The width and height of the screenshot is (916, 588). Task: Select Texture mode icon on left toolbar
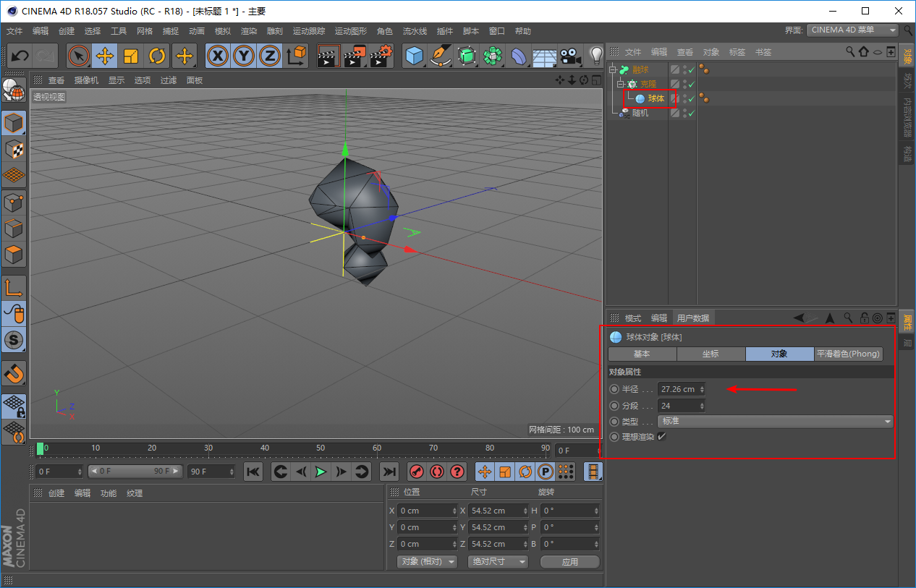(x=14, y=149)
